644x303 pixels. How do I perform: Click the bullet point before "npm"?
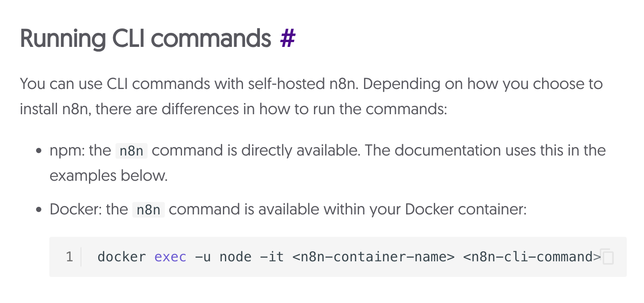[x=38, y=151]
